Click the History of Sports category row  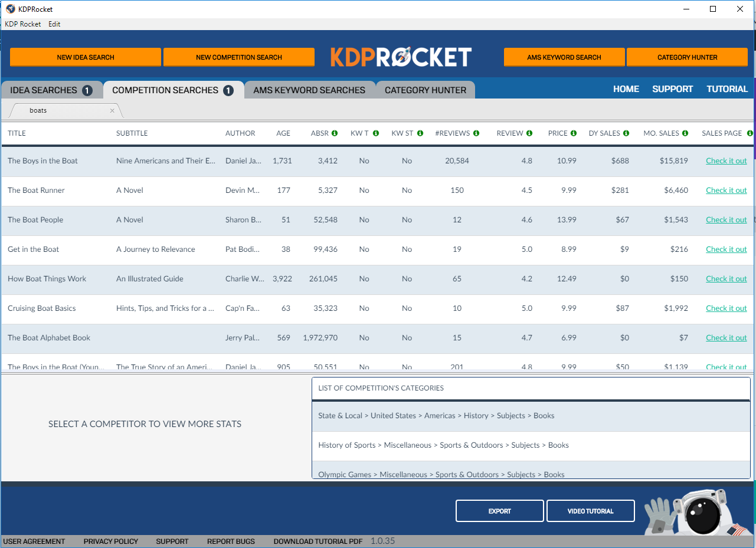click(x=531, y=446)
